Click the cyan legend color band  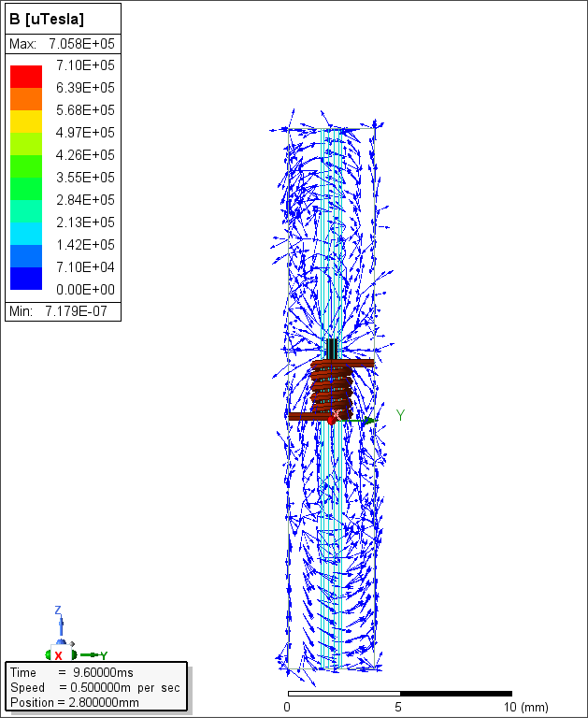[x=26, y=233]
